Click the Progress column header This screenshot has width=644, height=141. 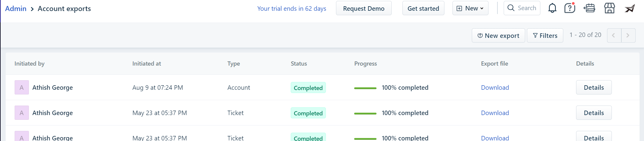point(365,64)
